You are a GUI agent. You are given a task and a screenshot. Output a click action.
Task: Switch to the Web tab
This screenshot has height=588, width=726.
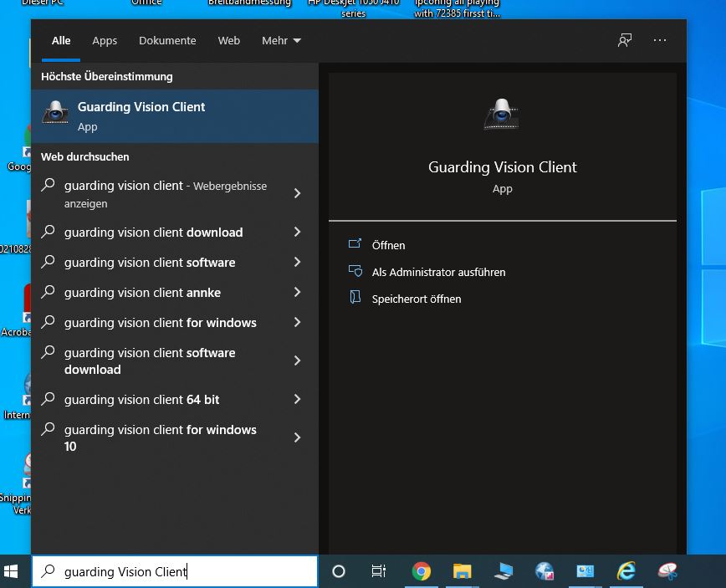[228, 41]
